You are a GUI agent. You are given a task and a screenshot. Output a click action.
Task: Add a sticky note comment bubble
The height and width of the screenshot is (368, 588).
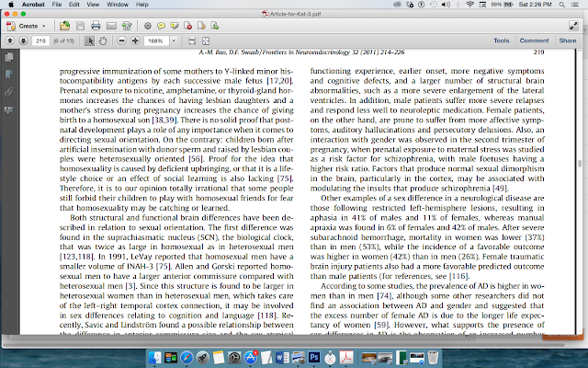click(x=161, y=26)
